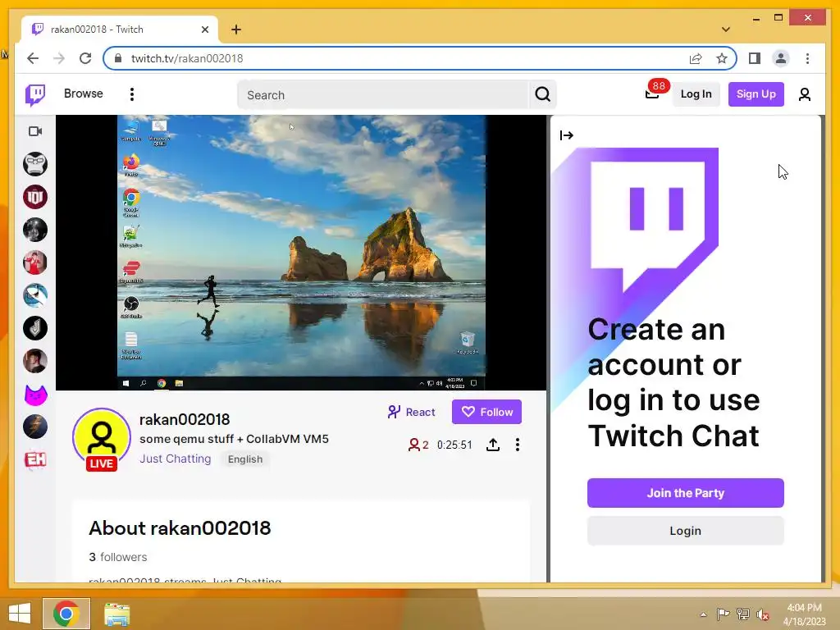Click the network tray icon
840x630 pixels.
click(x=743, y=614)
